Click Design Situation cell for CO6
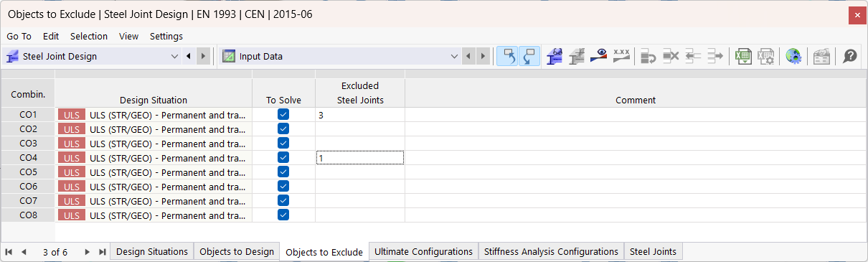Viewport: 868px width, 262px height. [x=154, y=186]
